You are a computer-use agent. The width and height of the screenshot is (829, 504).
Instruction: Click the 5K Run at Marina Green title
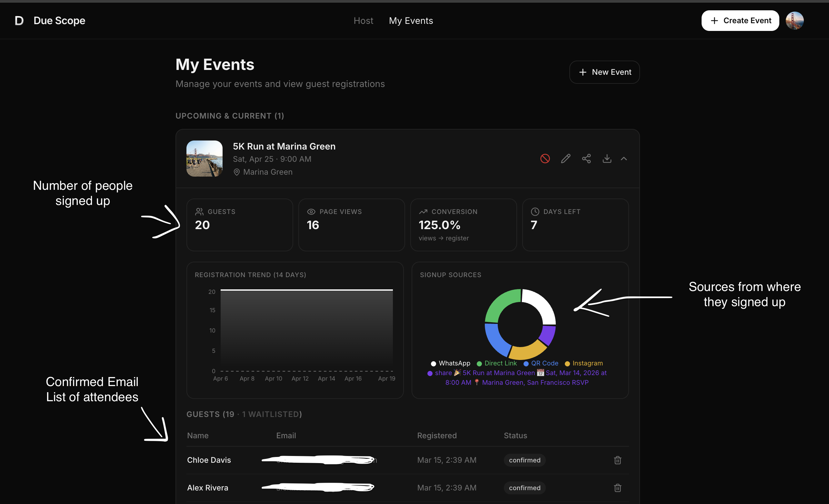coord(284,146)
